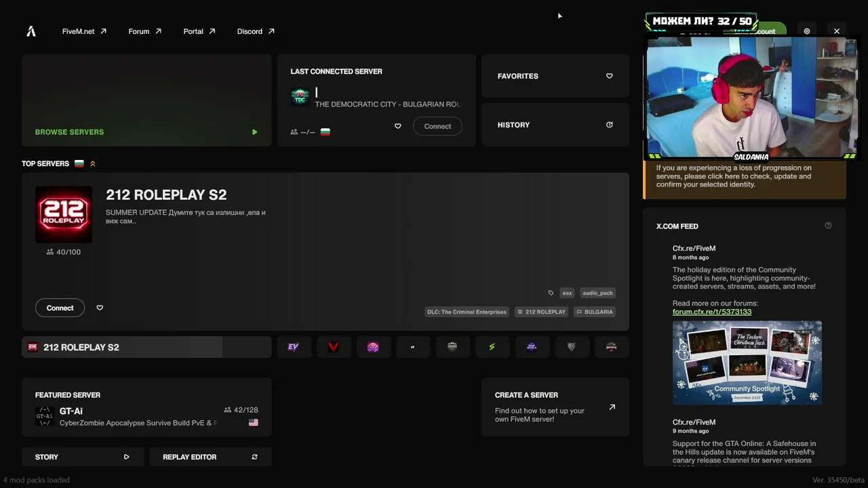Click the Bulgarian flag beside Top Servers
868x488 pixels.
(79, 163)
